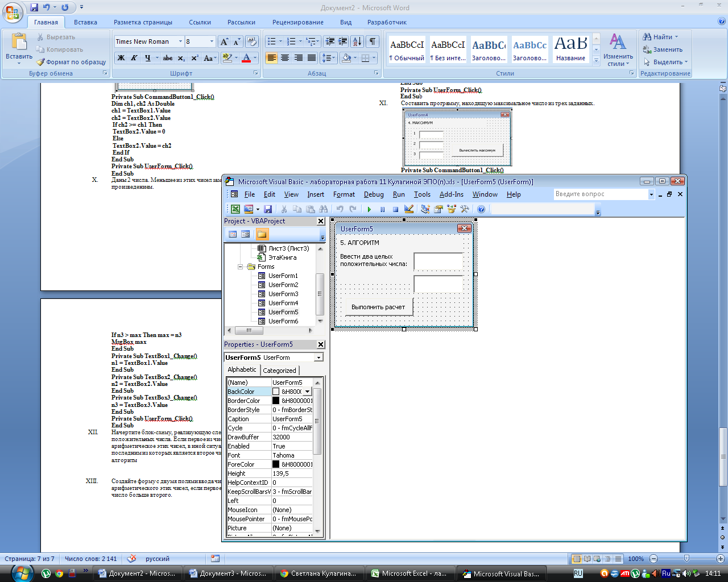Viewport: 728px width, 582px height.
Task: Open Debug menu in Visual Basic
Action: 374,194
